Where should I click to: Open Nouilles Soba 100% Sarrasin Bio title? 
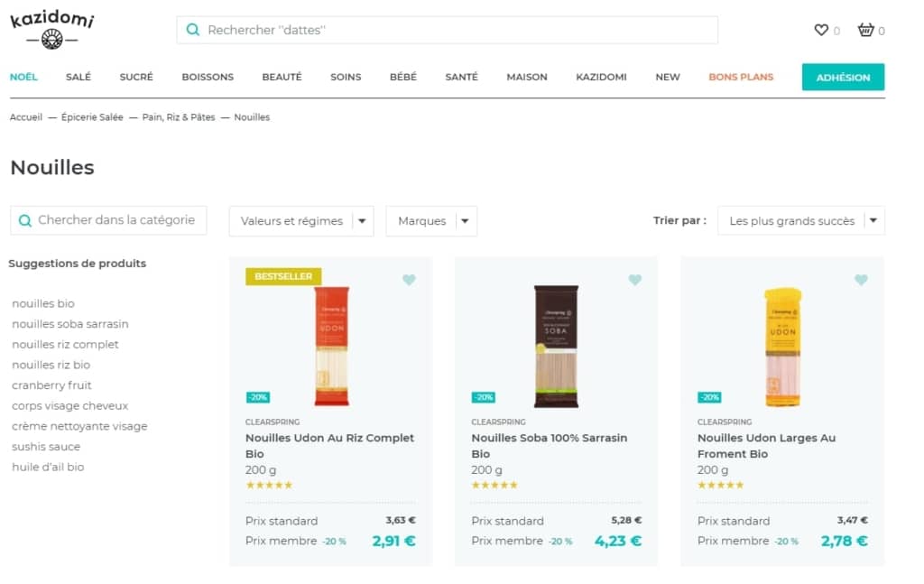(550, 446)
